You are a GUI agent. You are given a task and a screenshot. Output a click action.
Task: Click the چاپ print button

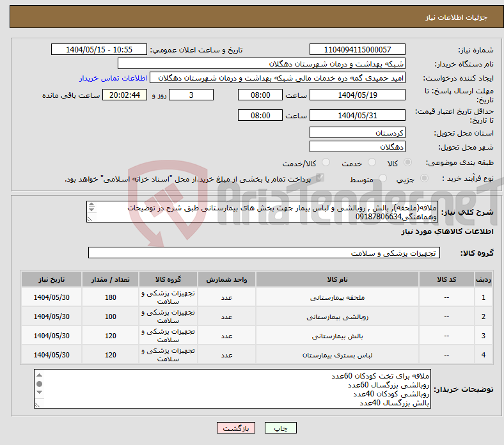[x=280, y=428]
